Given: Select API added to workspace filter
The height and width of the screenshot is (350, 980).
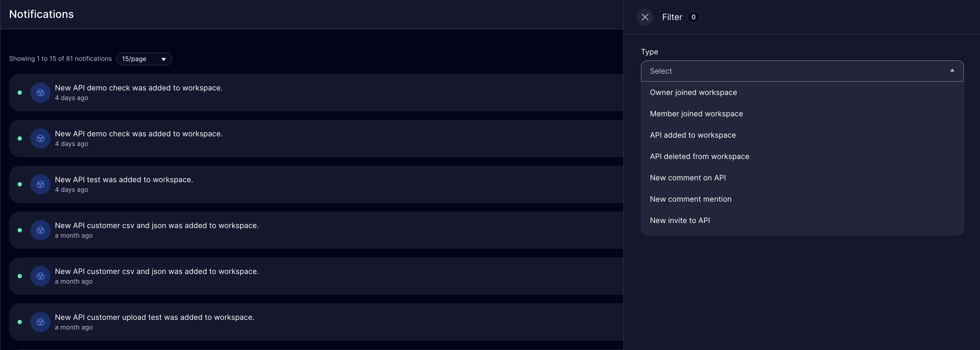Looking at the screenshot, I should pyautogui.click(x=692, y=135).
